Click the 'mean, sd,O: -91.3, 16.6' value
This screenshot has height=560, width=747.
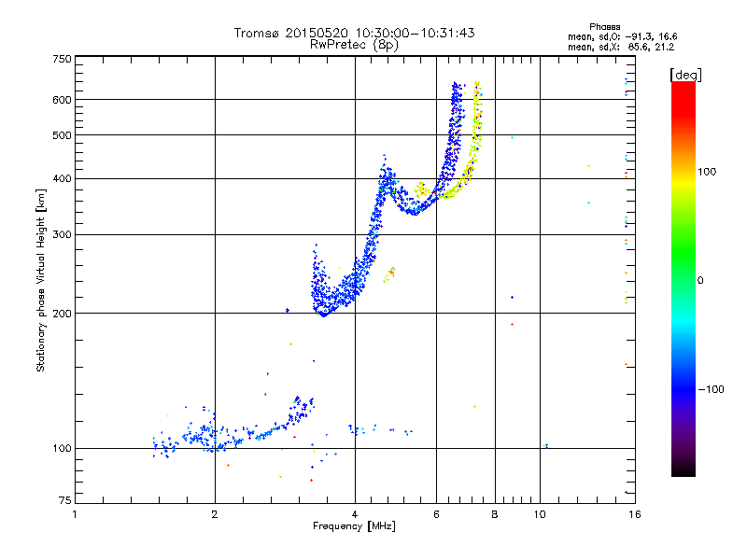[x=622, y=36]
